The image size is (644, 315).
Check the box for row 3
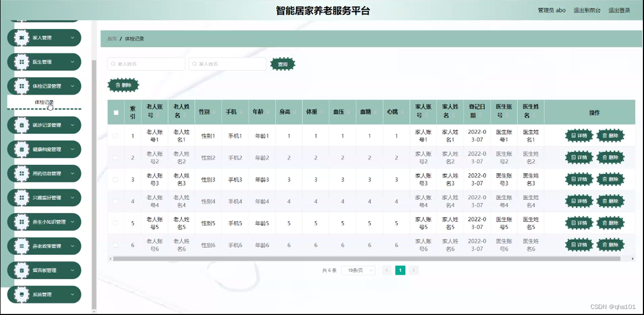115,180
